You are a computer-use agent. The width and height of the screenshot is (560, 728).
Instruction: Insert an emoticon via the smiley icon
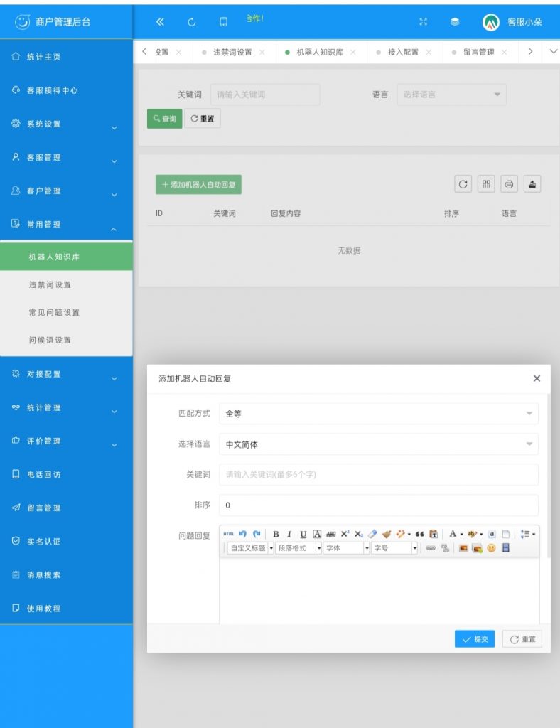click(491, 548)
